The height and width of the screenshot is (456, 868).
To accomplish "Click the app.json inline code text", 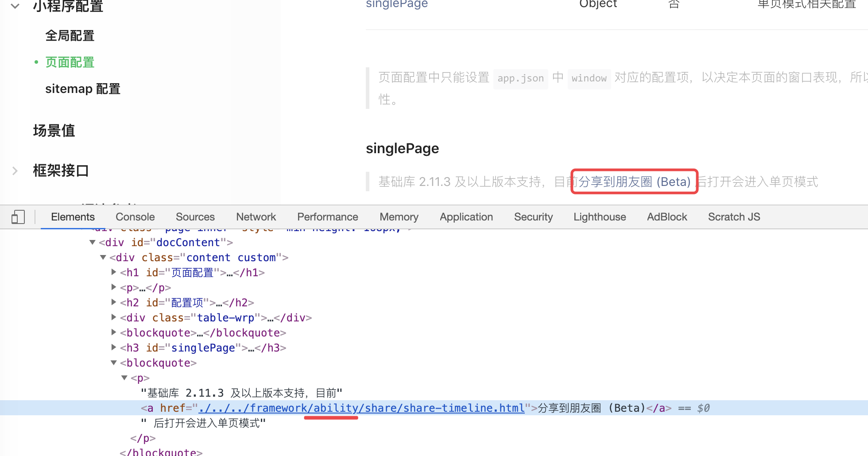I will pos(520,78).
